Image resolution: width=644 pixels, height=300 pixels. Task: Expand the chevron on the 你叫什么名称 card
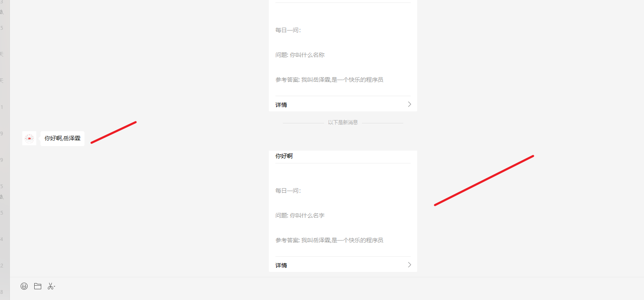pyautogui.click(x=409, y=104)
